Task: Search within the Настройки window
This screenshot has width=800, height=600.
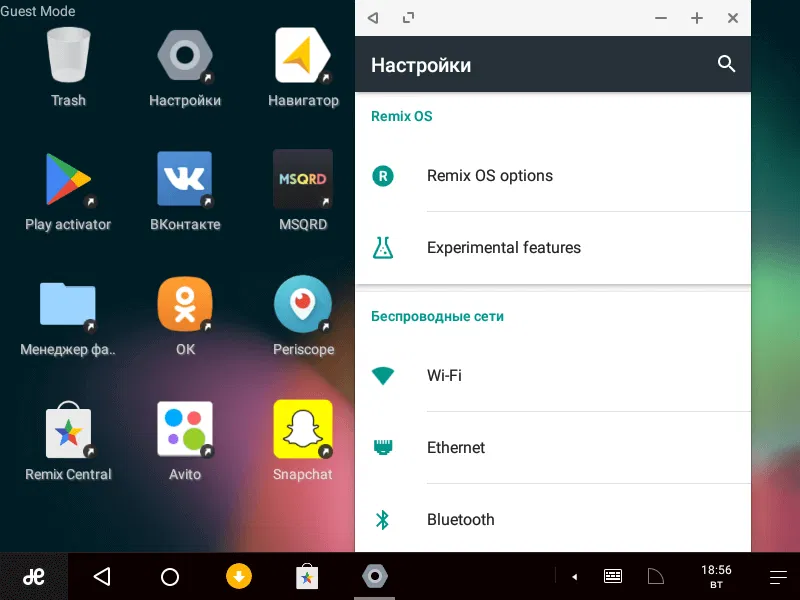Action: [727, 64]
